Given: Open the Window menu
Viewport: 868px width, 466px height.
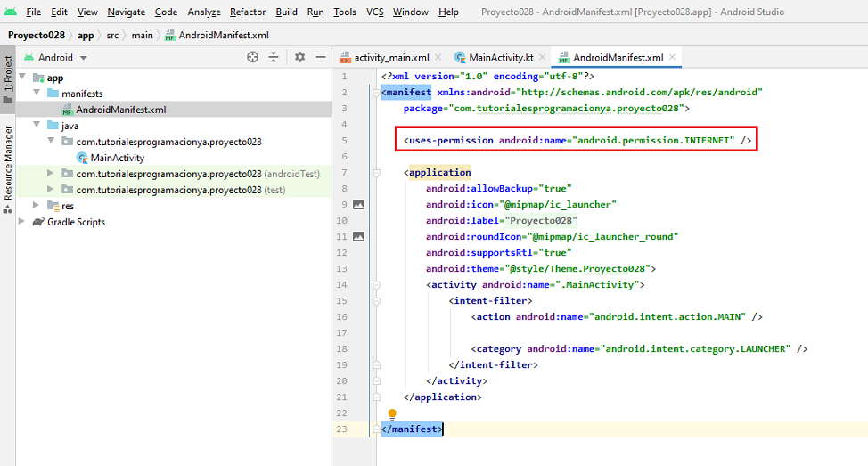Looking at the screenshot, I should pyautogui.click(x=410, y=12).
